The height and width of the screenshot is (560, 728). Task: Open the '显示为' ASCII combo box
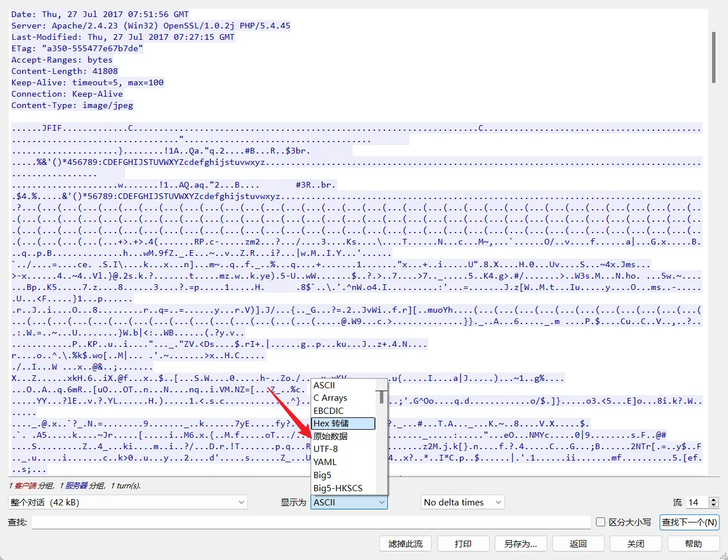349,503
